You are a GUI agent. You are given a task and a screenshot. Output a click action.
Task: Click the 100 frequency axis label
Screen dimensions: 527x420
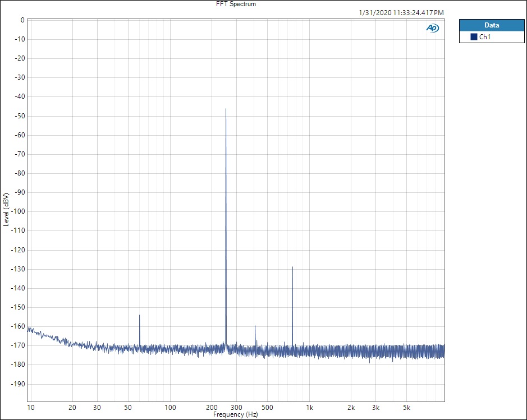(170, 408)
